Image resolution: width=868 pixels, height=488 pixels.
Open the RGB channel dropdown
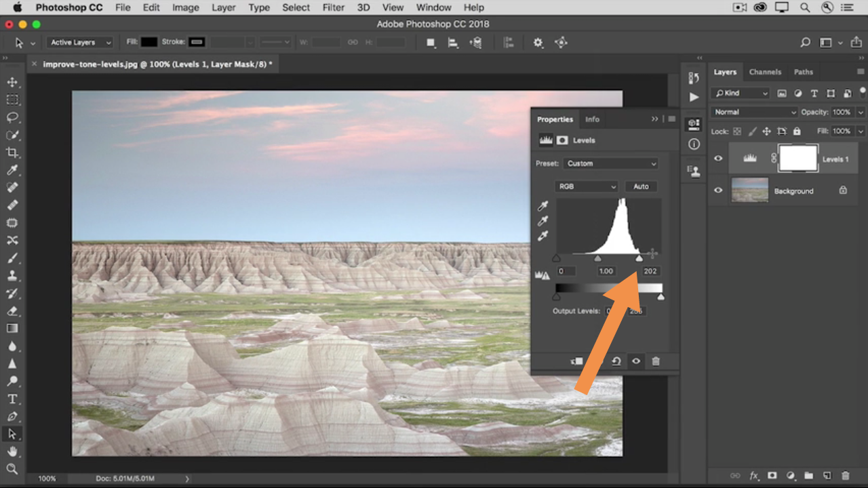point(587,186)
